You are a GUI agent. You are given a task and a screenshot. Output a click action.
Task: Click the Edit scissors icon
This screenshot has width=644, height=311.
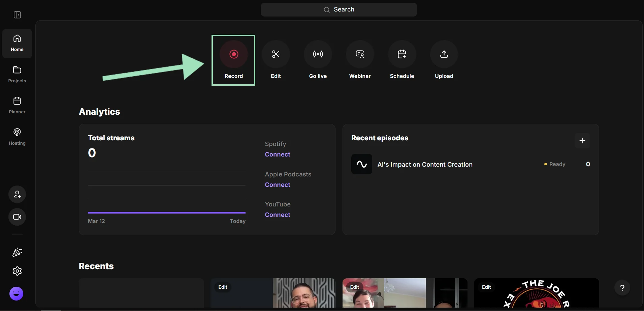(x=276, y=54)
